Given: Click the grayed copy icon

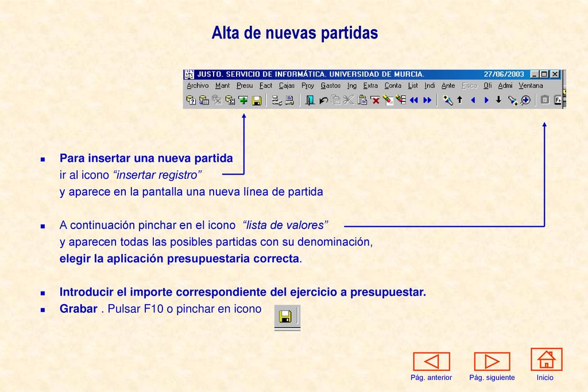Looking at the screenshot, I should coord(336,100).
